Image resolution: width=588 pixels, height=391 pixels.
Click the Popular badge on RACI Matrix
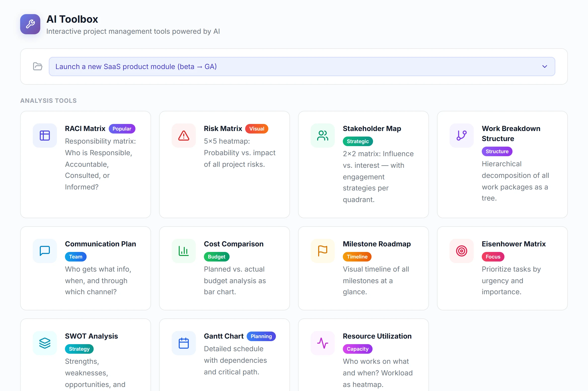click(122, 129)
